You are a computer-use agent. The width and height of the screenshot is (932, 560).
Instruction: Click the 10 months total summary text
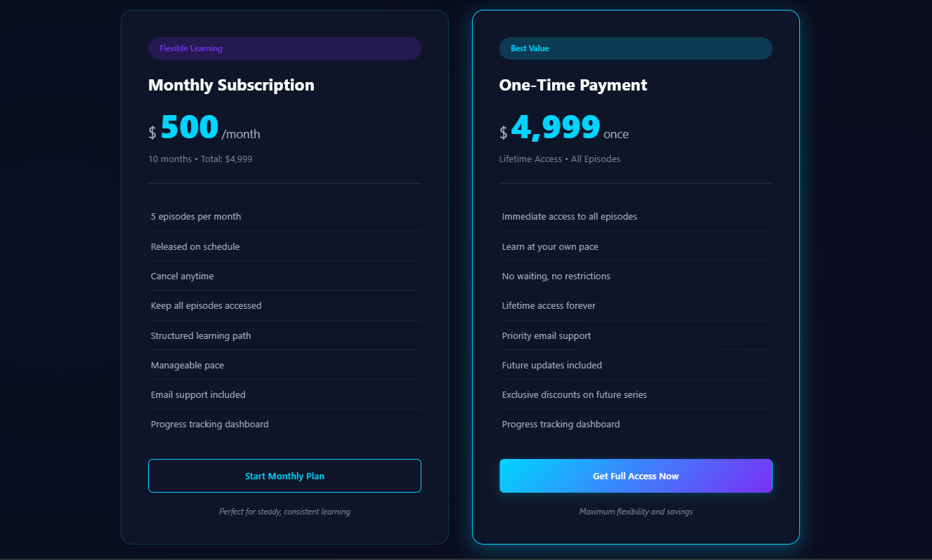pyautogui.click(x=200, y=159)
